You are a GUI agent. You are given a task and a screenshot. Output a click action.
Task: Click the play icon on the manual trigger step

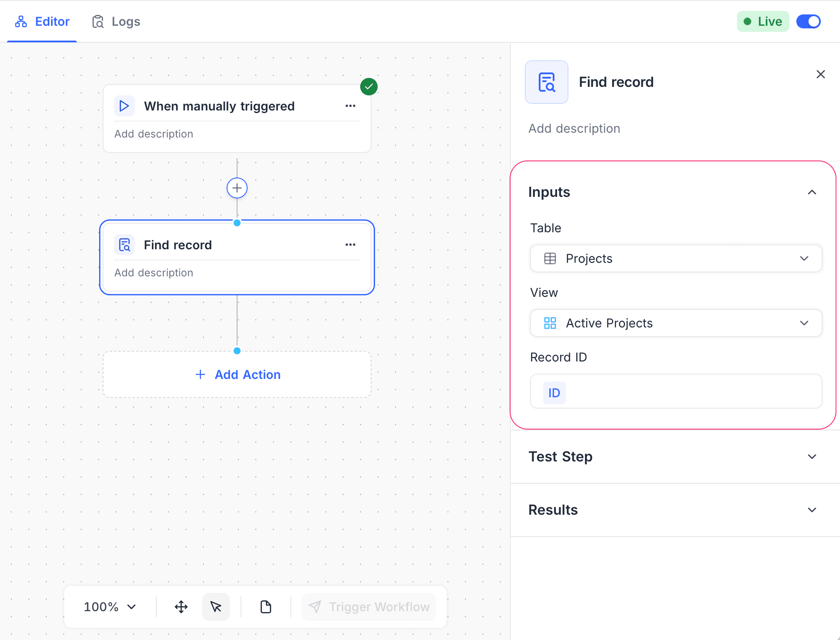coord(124,106)
